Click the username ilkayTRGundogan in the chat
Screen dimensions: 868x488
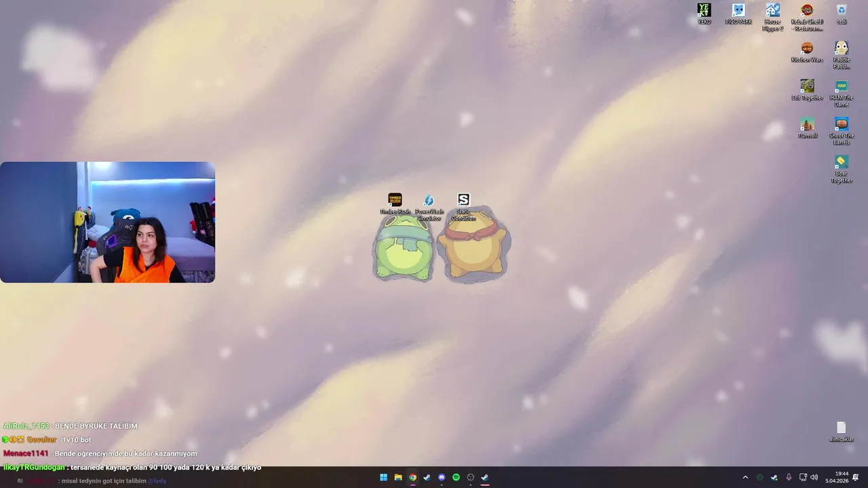[34, 467]
